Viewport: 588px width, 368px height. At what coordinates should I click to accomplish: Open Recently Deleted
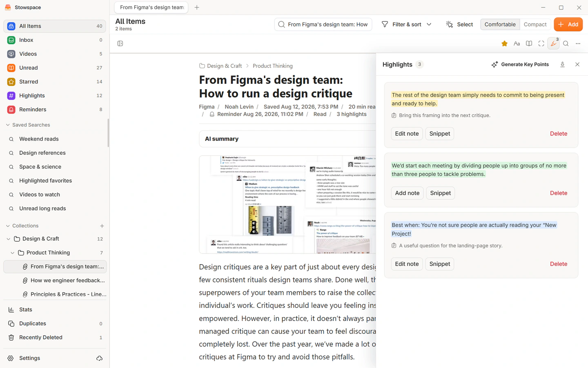(55, 337)
